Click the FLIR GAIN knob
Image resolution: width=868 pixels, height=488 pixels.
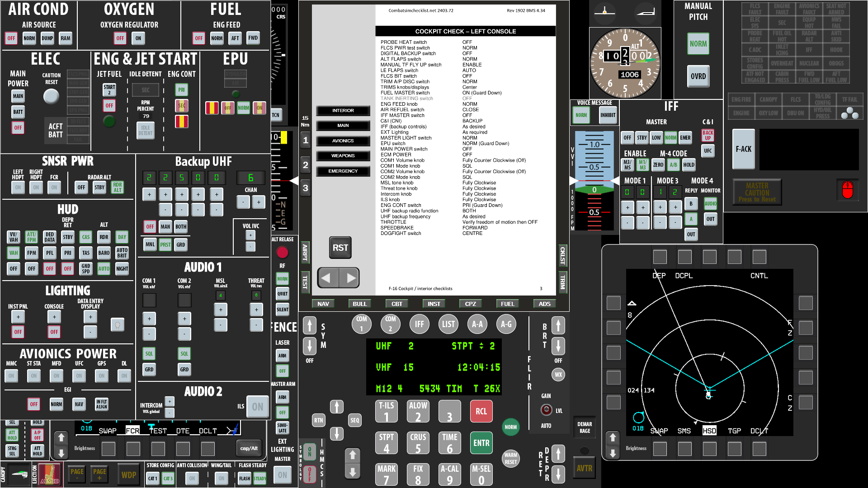(546, 410)
